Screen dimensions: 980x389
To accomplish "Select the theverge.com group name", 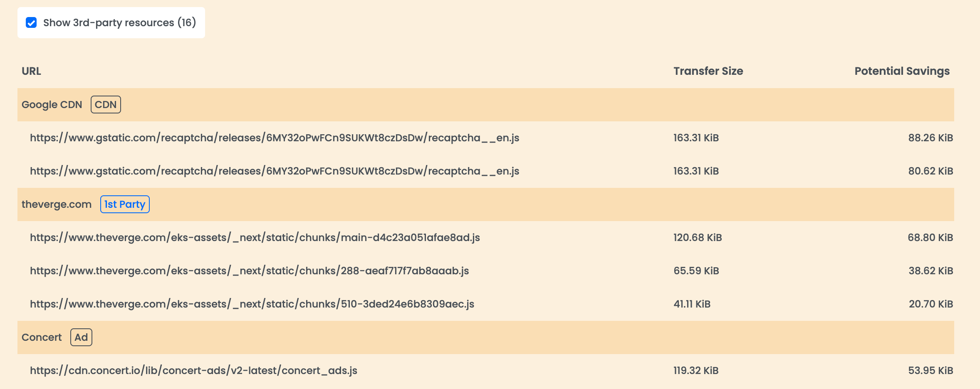I will click(x=57, y=204).
